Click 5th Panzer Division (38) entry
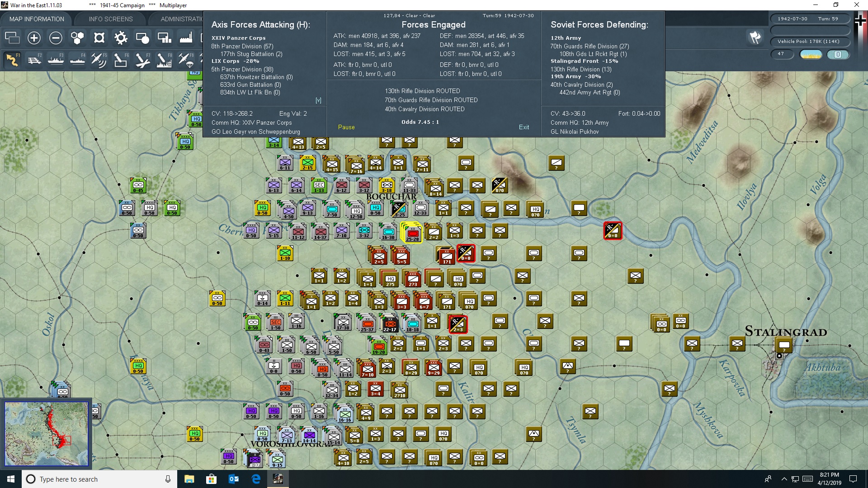868x488 pixels. pyautogui.click(x=242, y=69)
